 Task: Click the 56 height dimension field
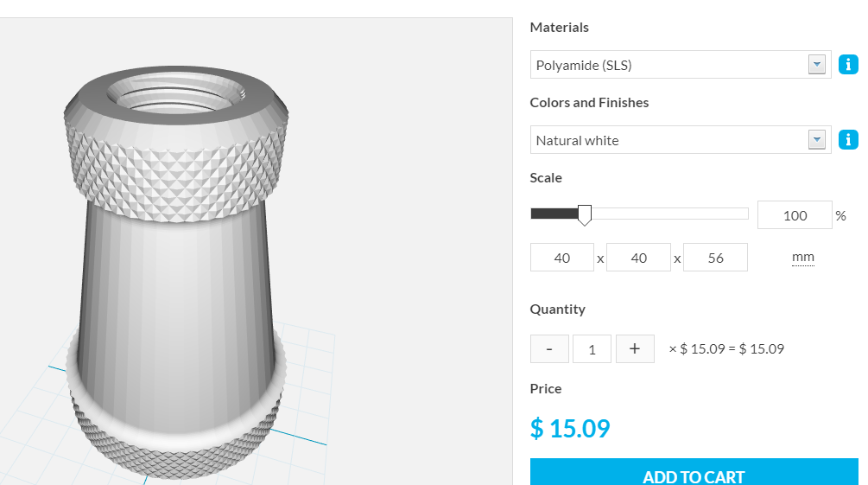coord(715,258)
